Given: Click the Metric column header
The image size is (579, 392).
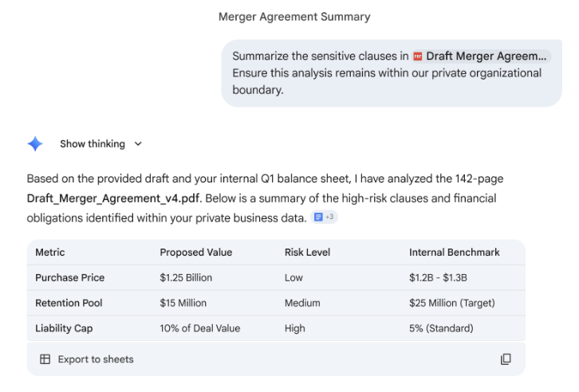Looking at the screenshot, I should pyautogui.click(x=50, y=253).
